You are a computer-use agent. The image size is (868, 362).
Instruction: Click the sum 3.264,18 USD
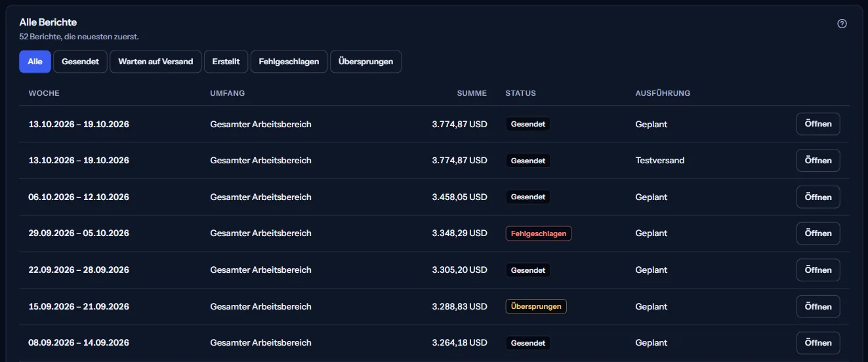pos(459,342)
